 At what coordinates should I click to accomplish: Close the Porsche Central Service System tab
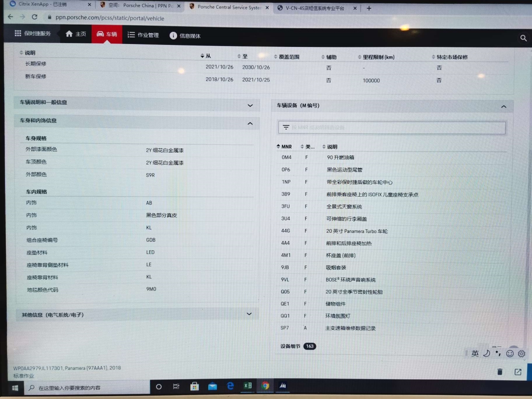tap(267, 7)
